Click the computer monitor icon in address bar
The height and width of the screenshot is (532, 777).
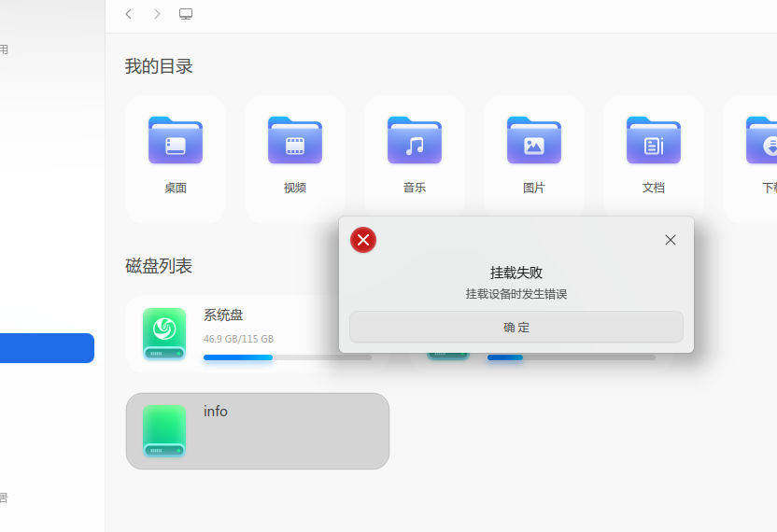(186, 14)
